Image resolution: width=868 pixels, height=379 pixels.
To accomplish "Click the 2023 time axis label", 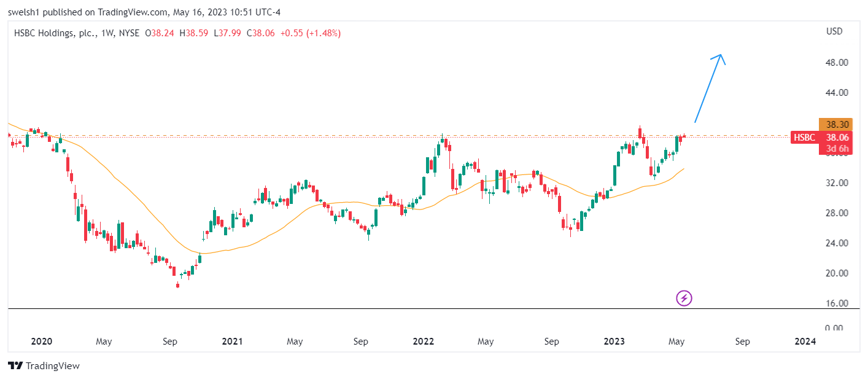I will tap(614, 342).
